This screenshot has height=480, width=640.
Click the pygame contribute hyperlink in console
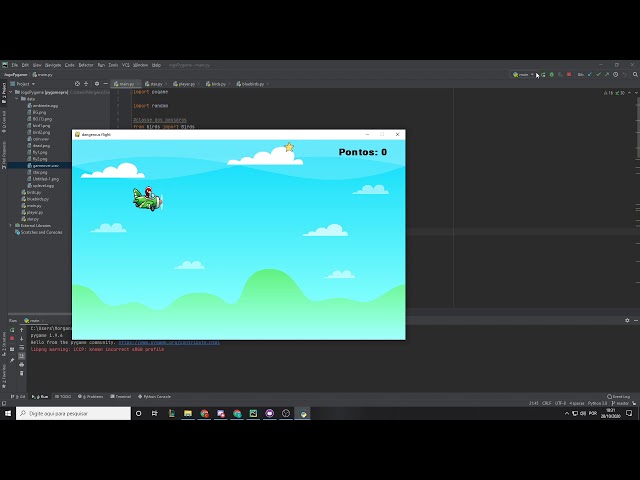[169, 342]
